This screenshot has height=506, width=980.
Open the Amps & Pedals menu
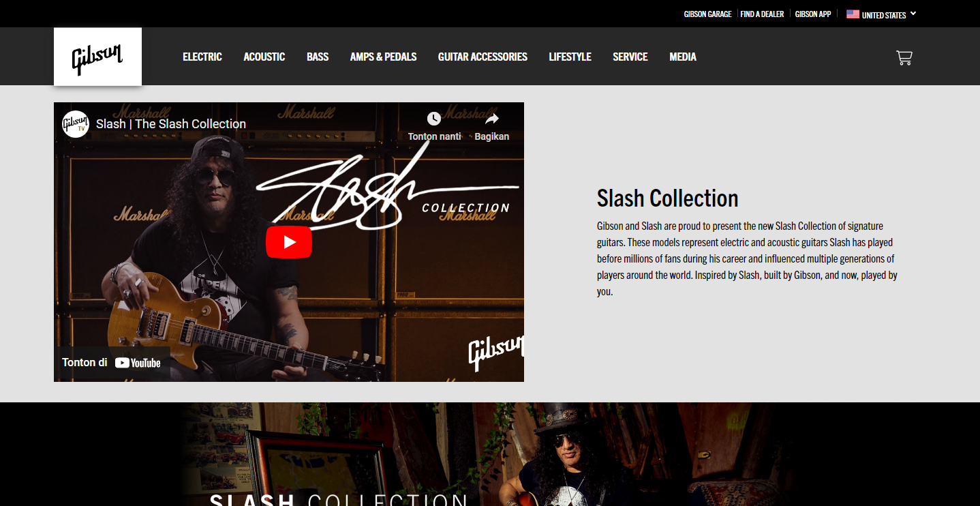(x=383, y=57)
